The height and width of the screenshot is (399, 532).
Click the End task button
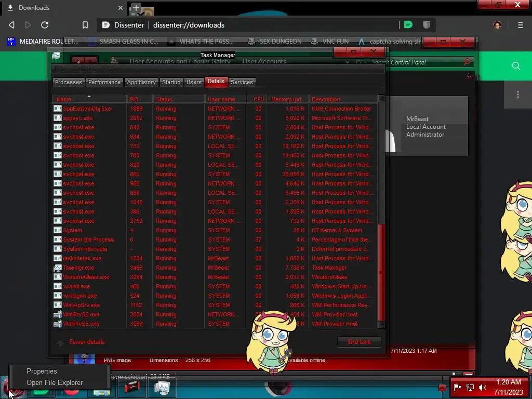tap(360, 342)
